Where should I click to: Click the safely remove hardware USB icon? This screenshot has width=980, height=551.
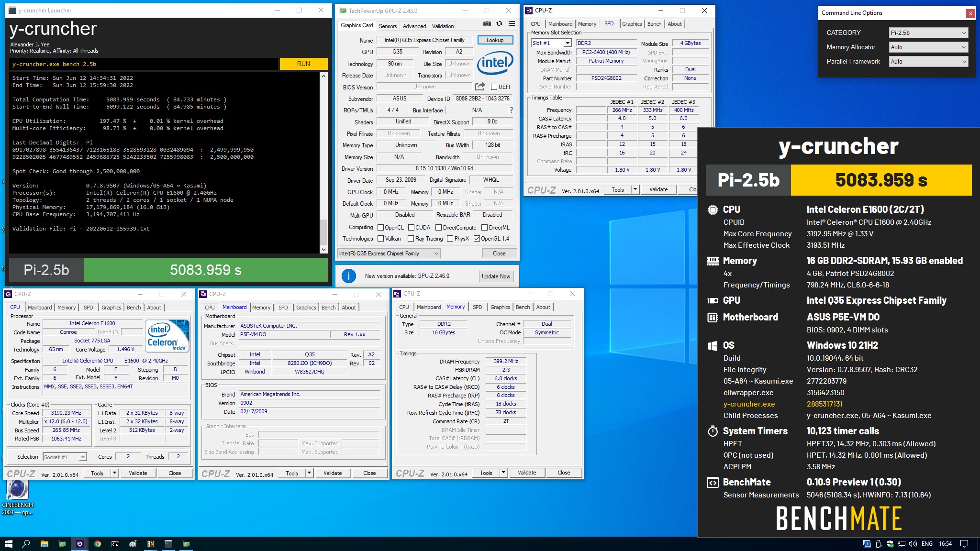[879, 544]
